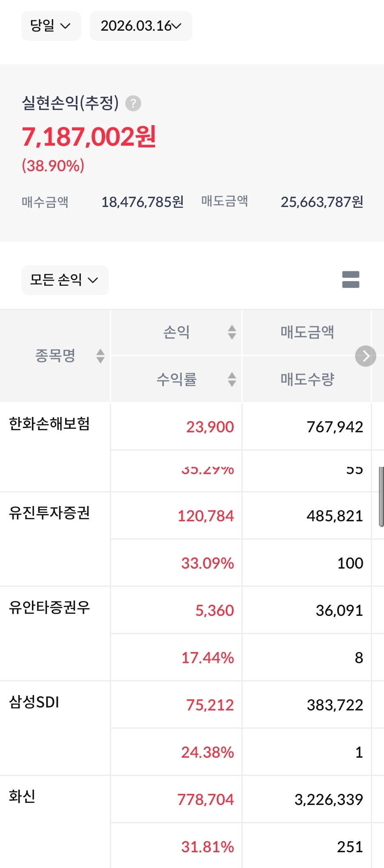Click the 매도수량 column header

pos(307,379)
